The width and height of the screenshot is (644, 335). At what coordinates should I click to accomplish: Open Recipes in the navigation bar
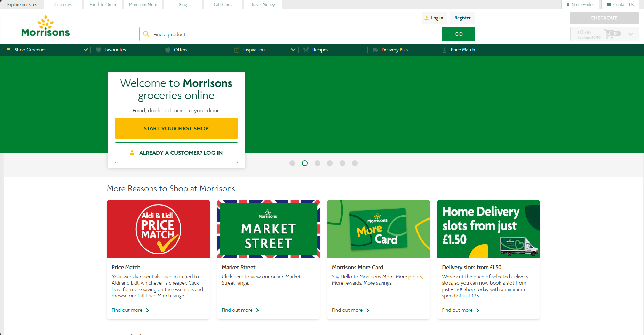point(320,50)
